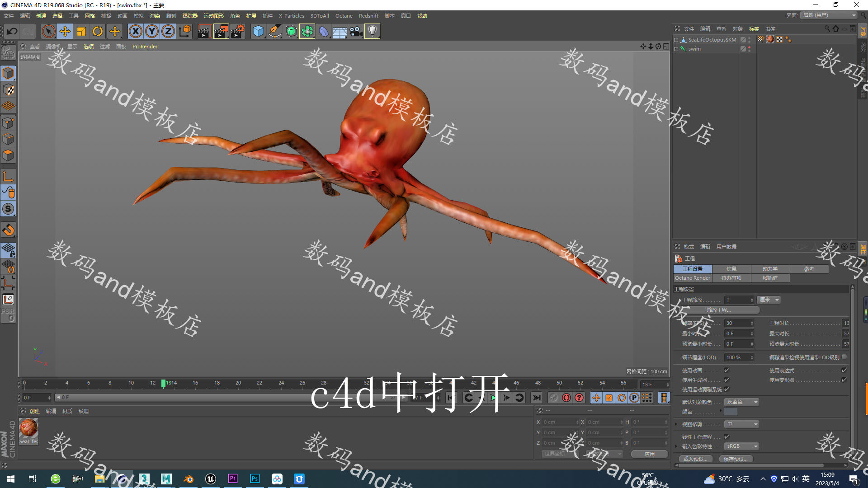Open the viewport ProRender menu
This screenshot has height=488, width=868.
tap(145, 47)
